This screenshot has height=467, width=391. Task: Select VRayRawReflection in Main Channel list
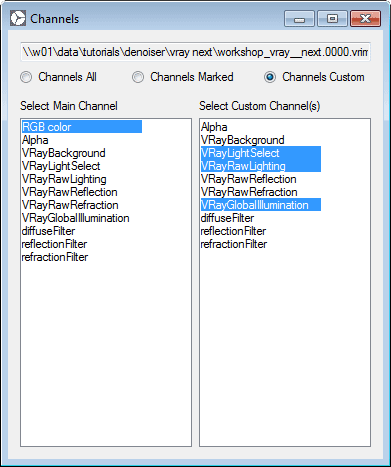click(69, 192)
